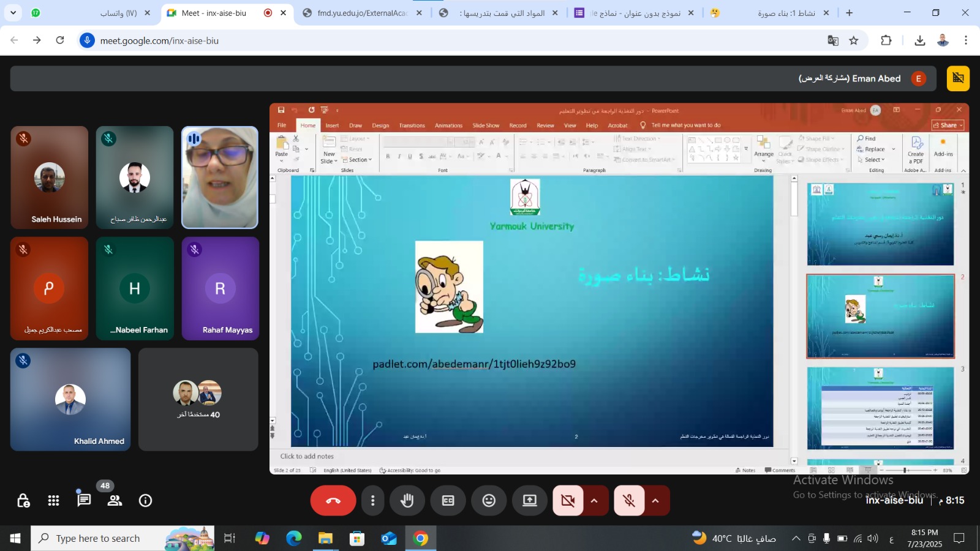The image size is (980, 551).
Task: Open host controls lock icon
Action: click(23, 501)
